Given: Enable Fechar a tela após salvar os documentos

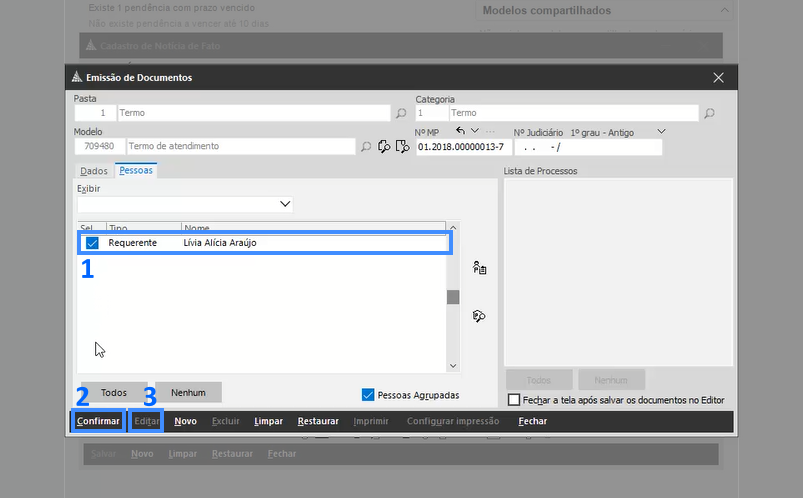Looking at the screenshot, I should [514, 400].
